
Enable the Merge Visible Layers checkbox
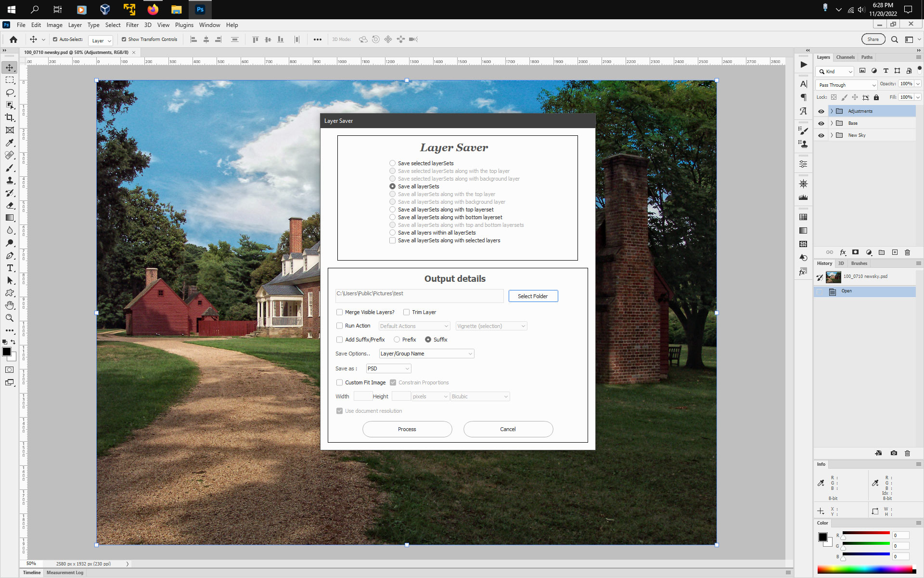[339, 312]
